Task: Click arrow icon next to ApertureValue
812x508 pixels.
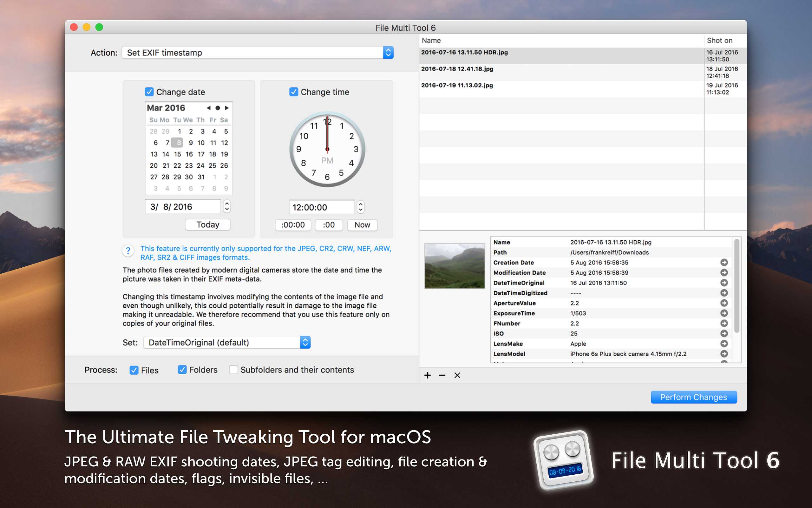Action: point(724,303)
